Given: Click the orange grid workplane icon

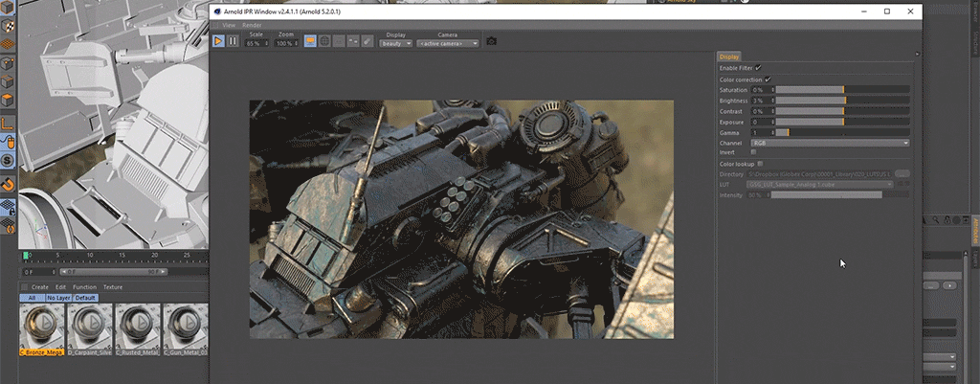Looking at the screenshot, I should (8, 44).
